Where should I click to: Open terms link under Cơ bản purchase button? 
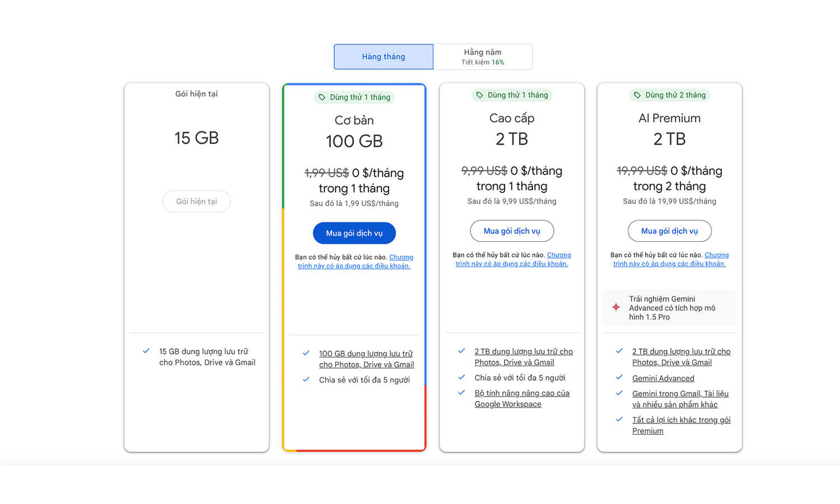pyautogui.click(x=354, y=262)
